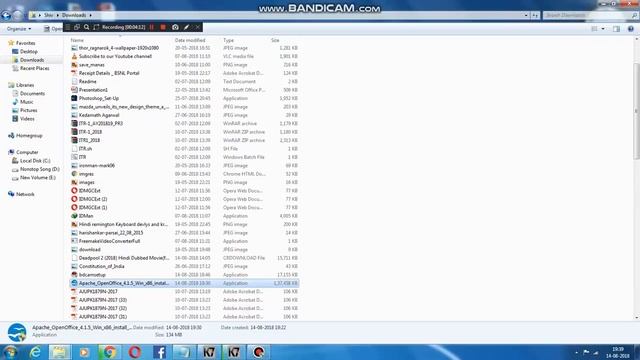
Task: Click the Change your view icon
Action: tap(595, 29)
